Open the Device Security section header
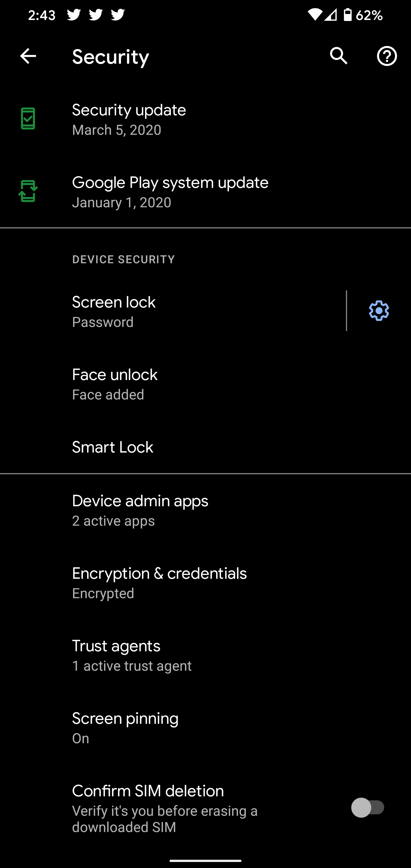 pos(123,259)
